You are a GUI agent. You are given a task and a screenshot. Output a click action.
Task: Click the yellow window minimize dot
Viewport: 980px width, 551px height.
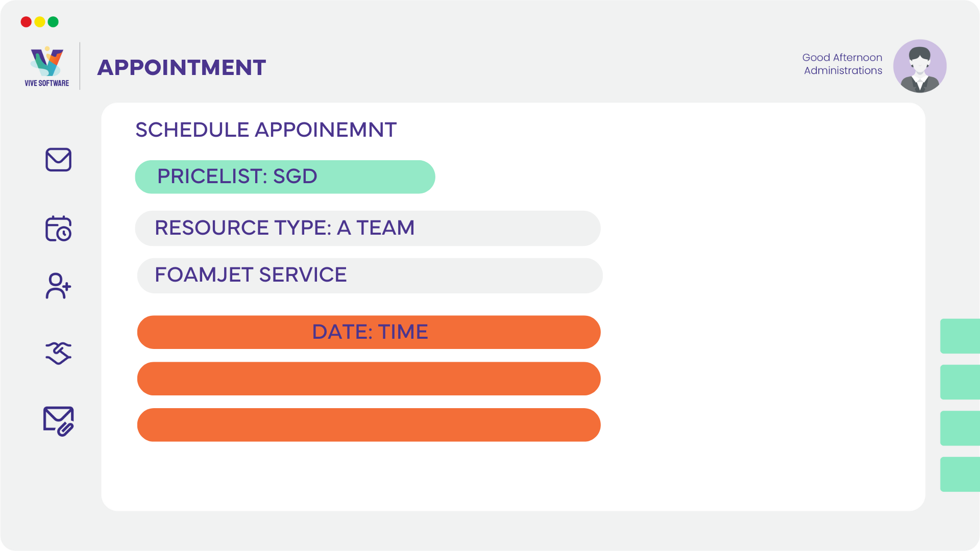40,22
